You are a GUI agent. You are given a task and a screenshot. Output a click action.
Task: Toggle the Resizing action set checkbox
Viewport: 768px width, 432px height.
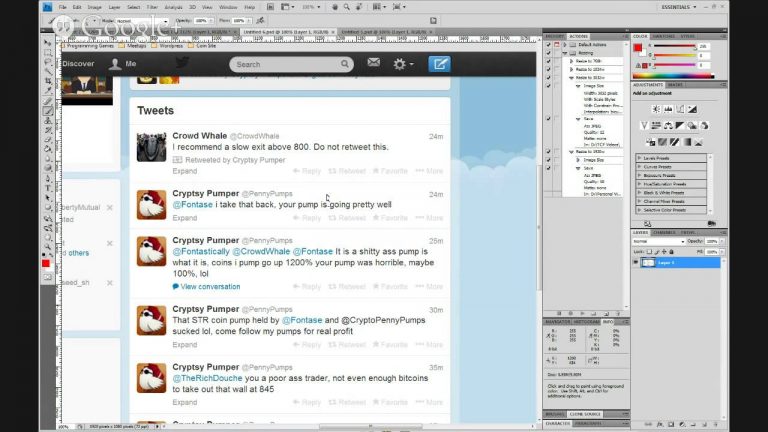click(x=549, y=53)
